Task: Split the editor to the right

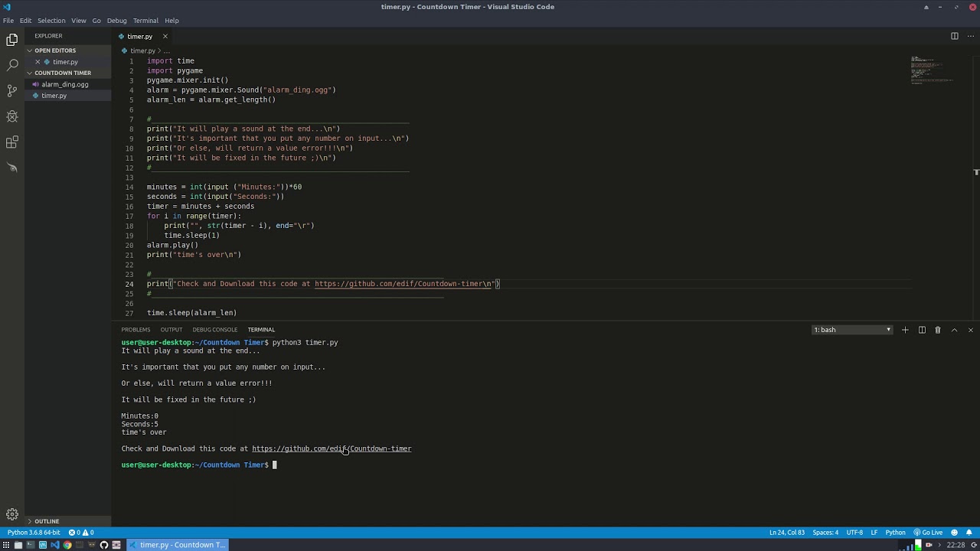Action: (954, 36)
